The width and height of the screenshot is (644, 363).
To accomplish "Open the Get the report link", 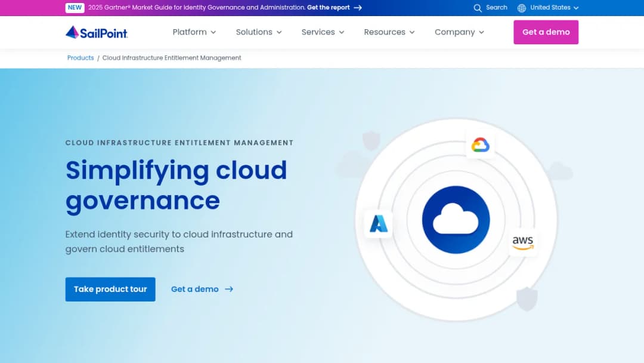I will [x=329, y=8].
